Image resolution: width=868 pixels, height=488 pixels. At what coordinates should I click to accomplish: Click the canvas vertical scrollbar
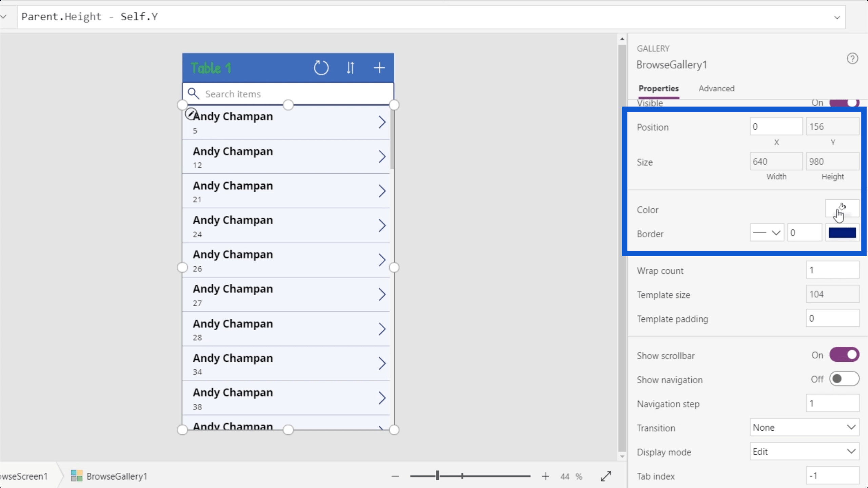pos(622,248)
